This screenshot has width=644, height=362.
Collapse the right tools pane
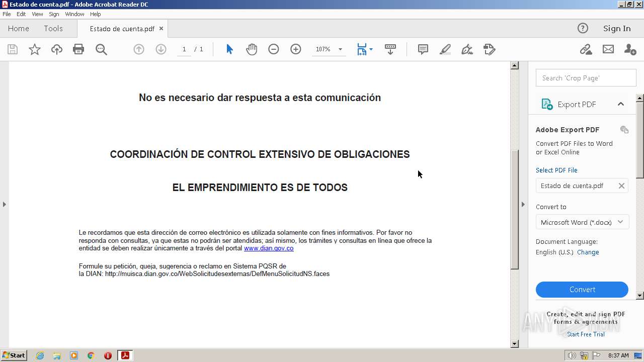pos(523,204)
